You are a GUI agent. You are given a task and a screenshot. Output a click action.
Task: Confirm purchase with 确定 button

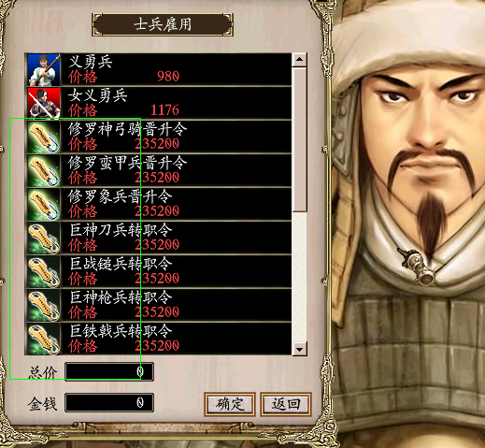(230, 404)
